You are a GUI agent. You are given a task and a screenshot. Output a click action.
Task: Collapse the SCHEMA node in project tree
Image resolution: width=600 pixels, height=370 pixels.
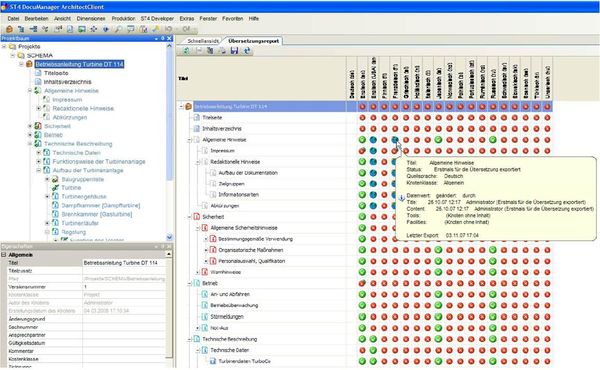(x=13, y=55)
